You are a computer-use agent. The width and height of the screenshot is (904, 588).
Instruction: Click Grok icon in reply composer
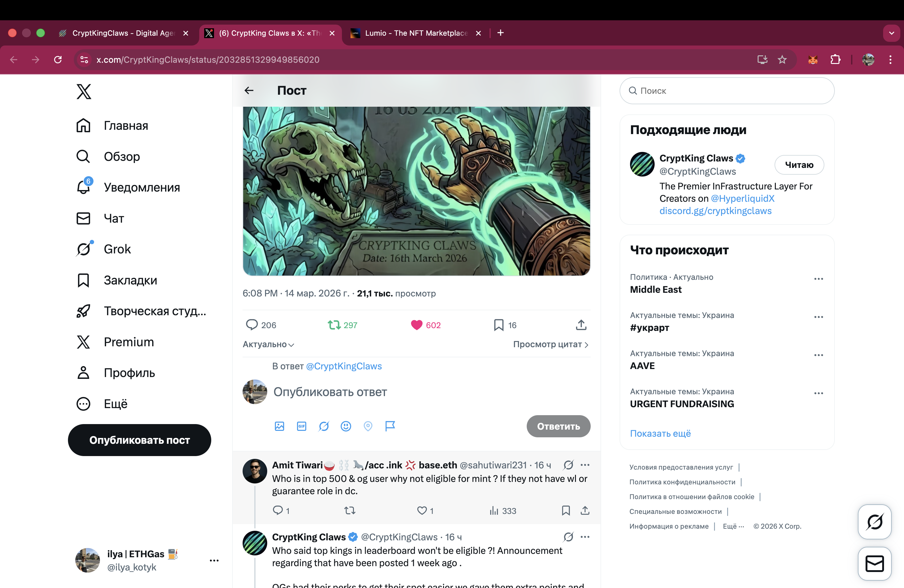[323, 426]
